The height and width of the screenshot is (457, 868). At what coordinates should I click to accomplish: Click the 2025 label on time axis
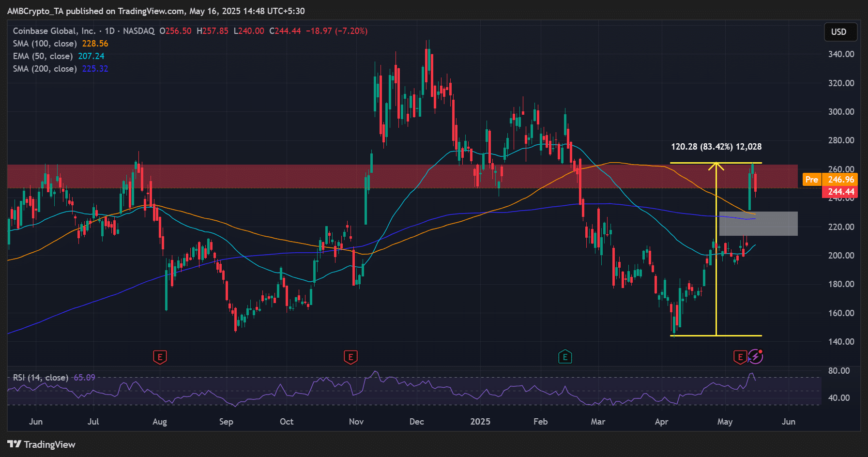pos(480,422)
